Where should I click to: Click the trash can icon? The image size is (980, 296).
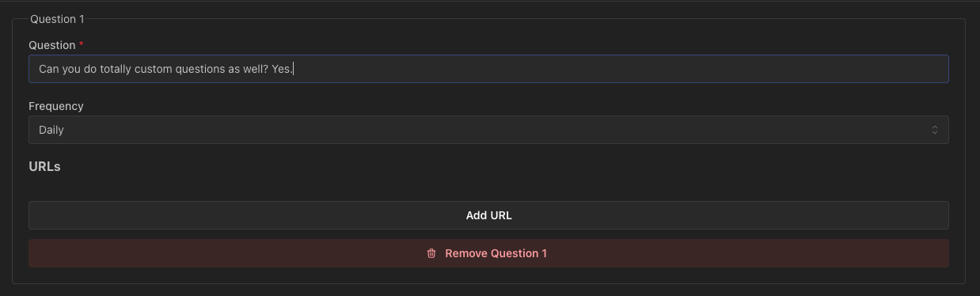tap(431, 253)
